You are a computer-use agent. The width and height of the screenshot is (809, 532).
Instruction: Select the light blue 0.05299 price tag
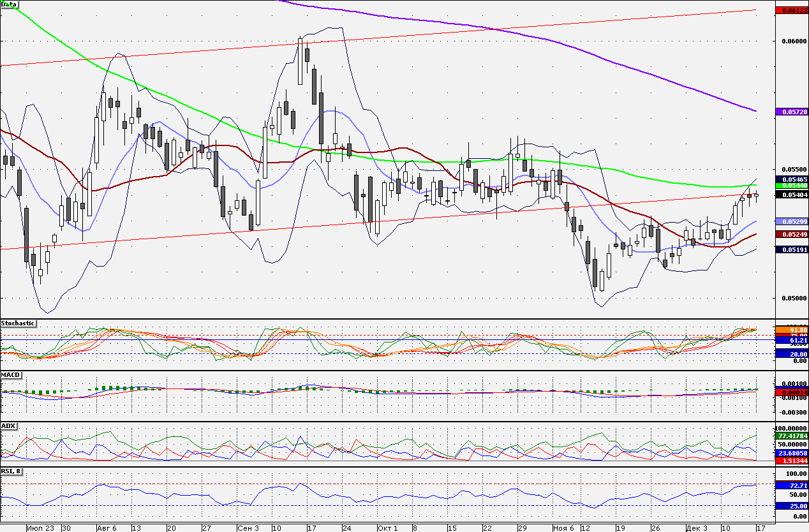pyautogui.click(x=791, y=221)
